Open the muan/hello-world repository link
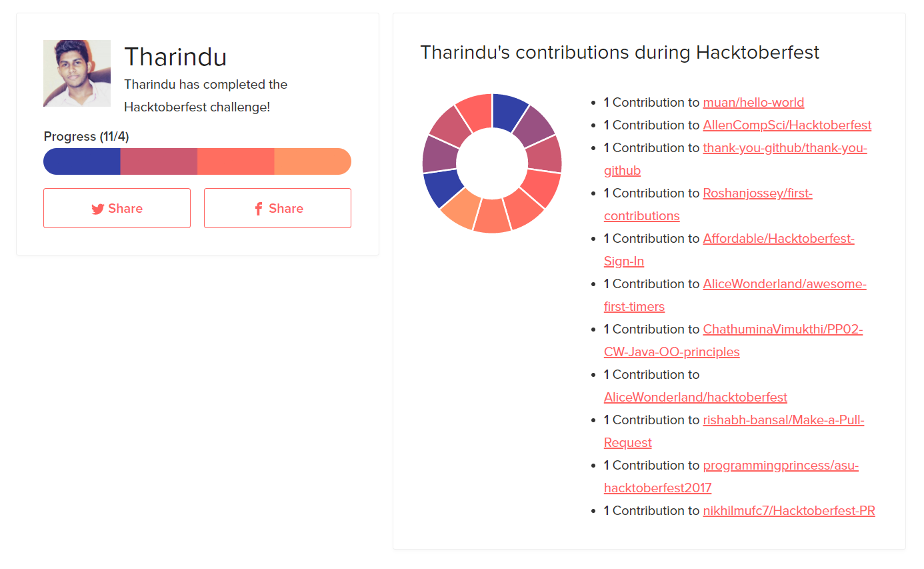This screenshot has height=569, width=924. click(x=753, y=103)
